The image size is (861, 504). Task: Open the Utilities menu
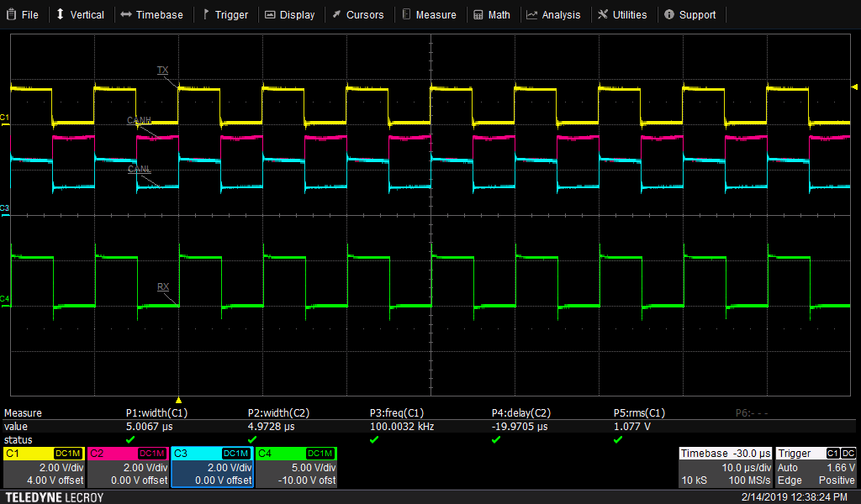click(x=622, y=15)
